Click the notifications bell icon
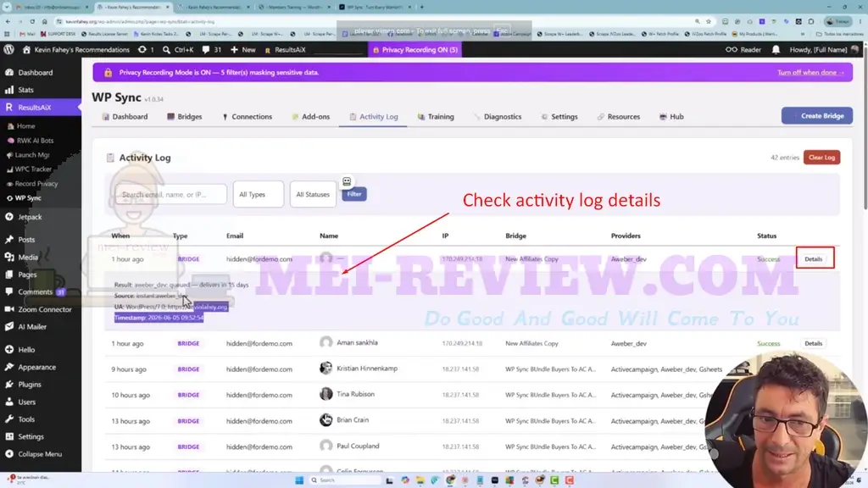The image size is (868, 488). [776, 49]
